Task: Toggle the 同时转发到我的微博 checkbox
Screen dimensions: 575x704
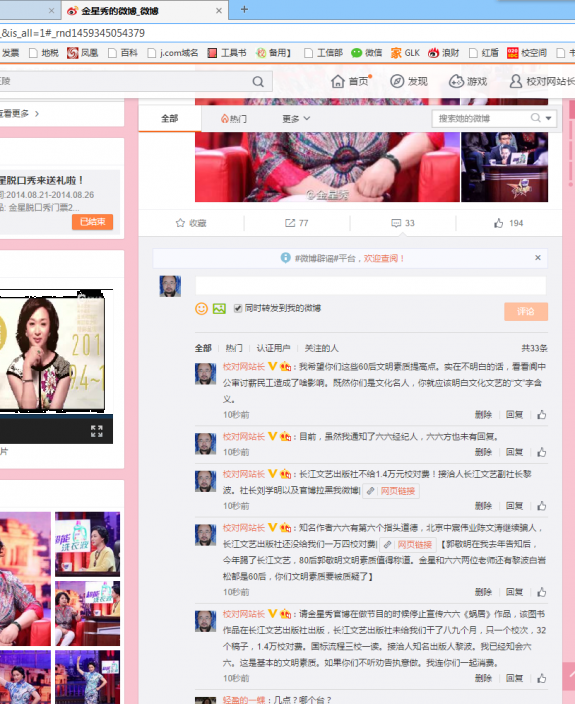Action: click(238, 308)
